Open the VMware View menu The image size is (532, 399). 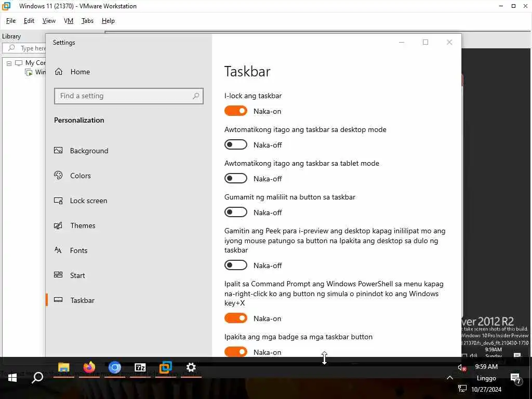point(49,21)
